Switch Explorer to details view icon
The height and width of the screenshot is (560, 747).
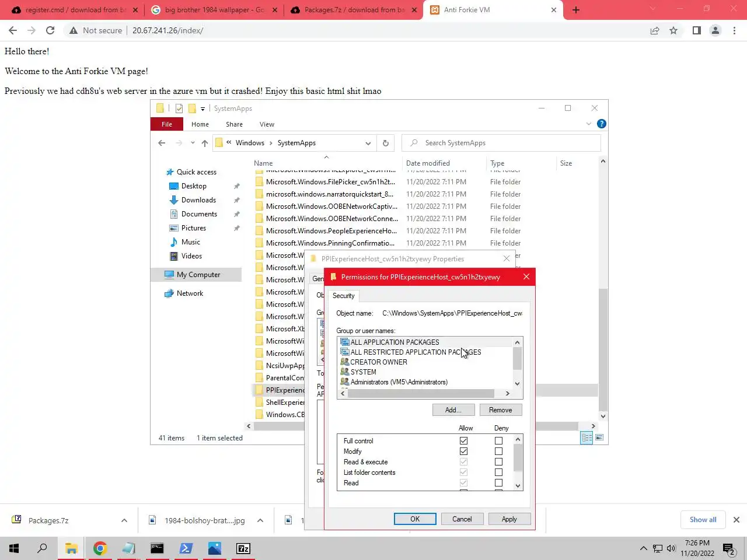pyautogui.click(x=587, y=437)
